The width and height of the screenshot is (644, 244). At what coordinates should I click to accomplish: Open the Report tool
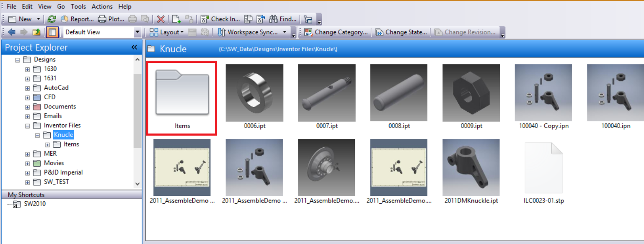click(78, 19)
